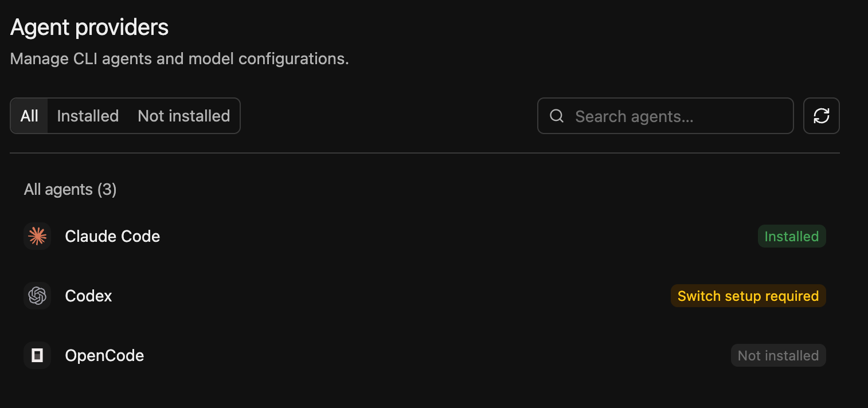This screenshot has height=408, width=868.
Task: Click the All agents (3) heading
Action: (x=71, y=190)
